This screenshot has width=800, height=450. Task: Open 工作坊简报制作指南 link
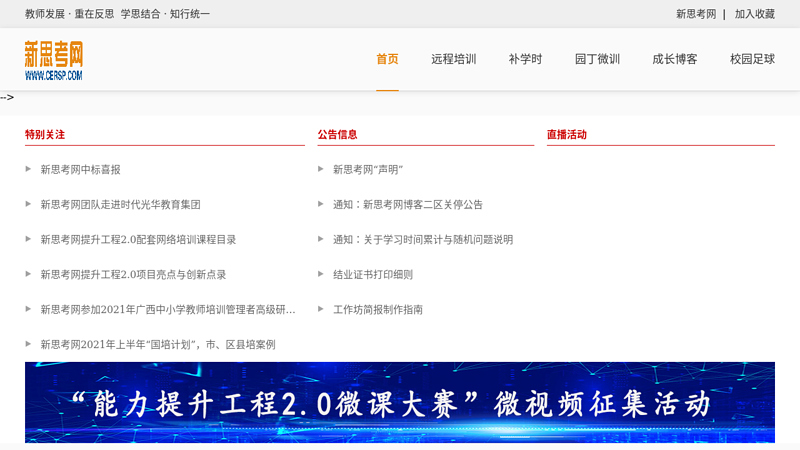point(378,310)
